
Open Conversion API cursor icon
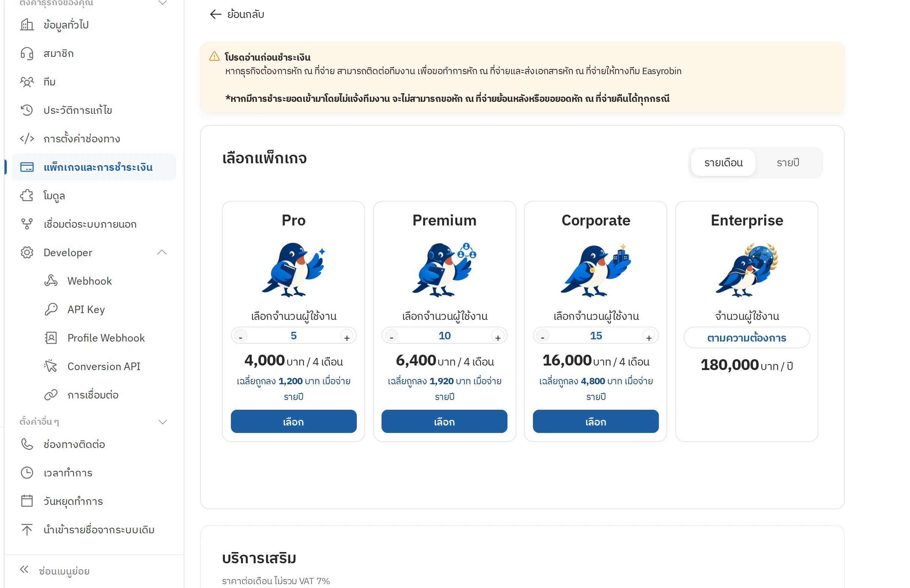(x=51, y=366)
